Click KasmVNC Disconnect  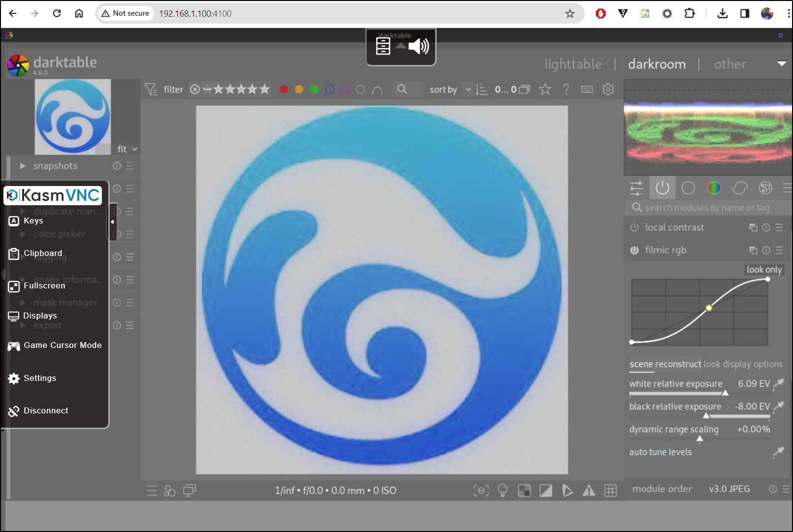click(38, 410)
